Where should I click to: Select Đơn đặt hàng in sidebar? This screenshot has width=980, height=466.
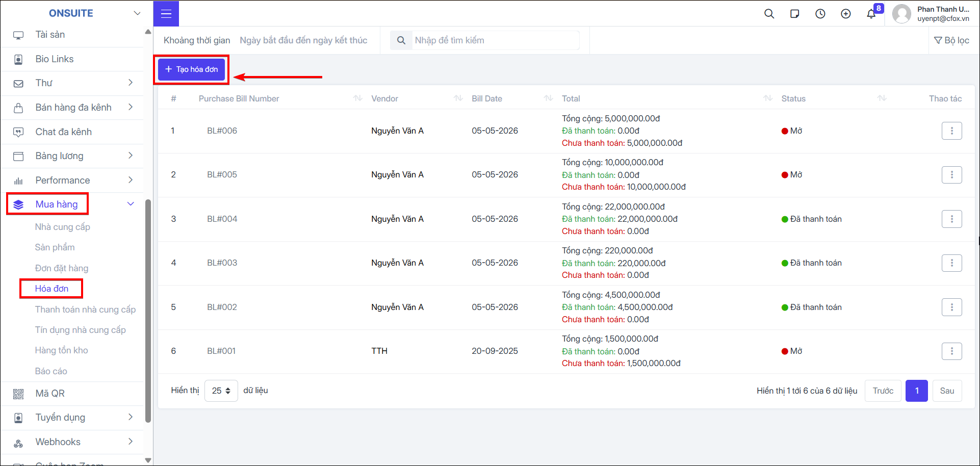(62, 268)
